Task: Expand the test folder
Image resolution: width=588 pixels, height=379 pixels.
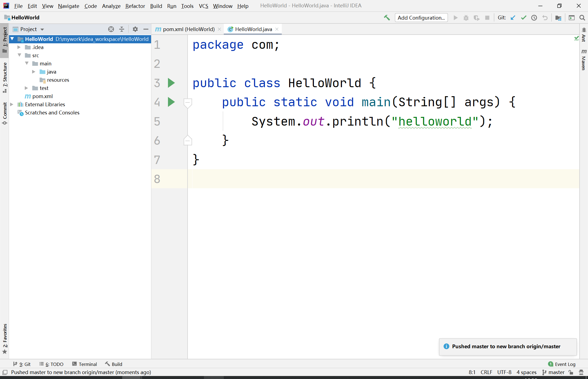Action: (26, 88)
